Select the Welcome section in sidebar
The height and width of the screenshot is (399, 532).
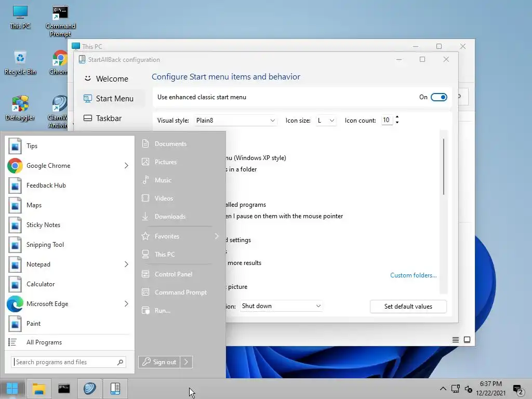pyautogui.click(x=111, y=79)
